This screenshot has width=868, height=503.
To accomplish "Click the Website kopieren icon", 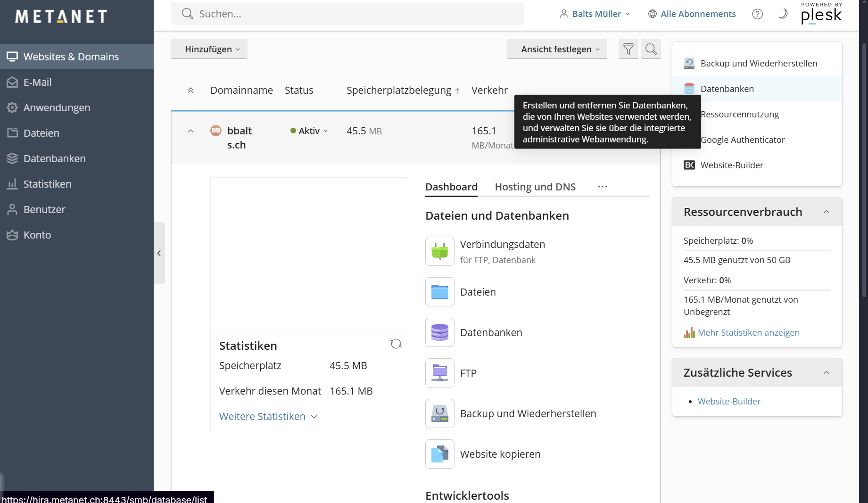I will tap(439, 454).
